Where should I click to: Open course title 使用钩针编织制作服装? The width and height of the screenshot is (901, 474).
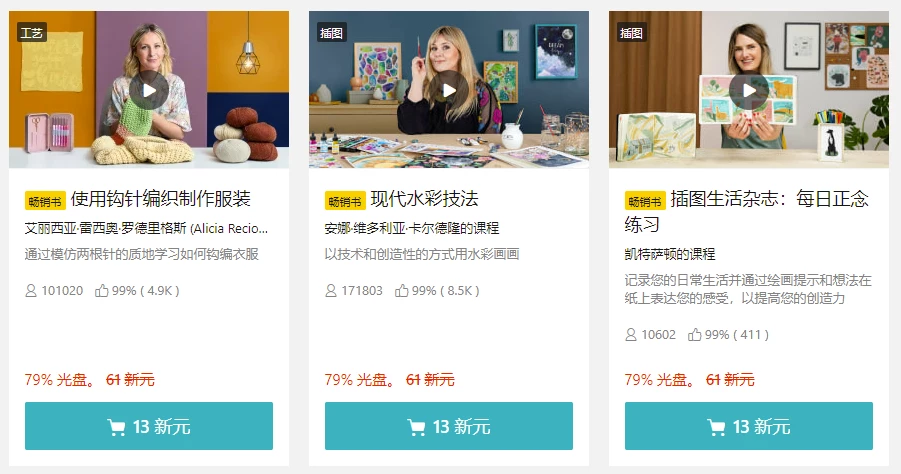pos(161,199)
